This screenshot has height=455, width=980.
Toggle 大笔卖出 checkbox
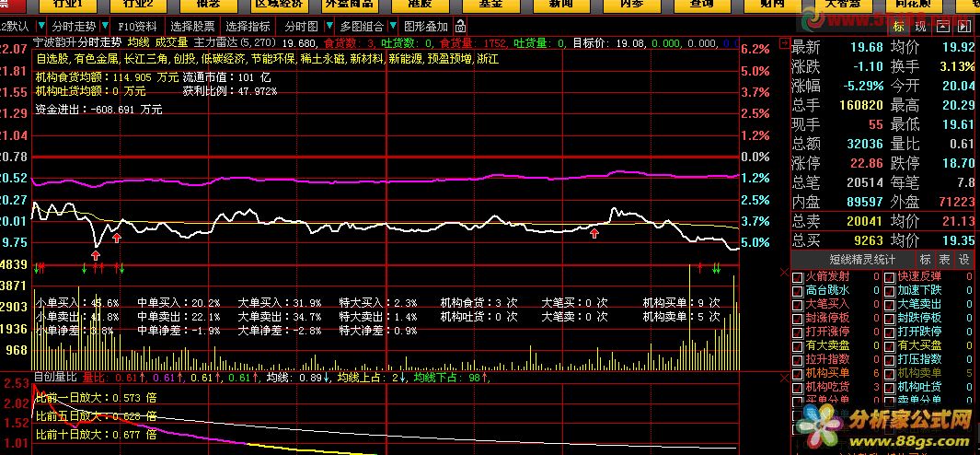(x=890, y=304)
